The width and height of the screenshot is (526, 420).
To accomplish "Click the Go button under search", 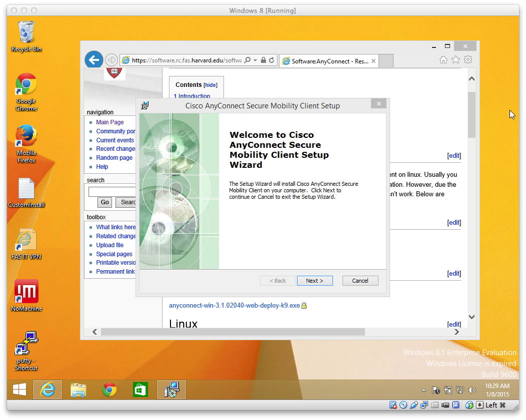I will (x=104, y=202).
